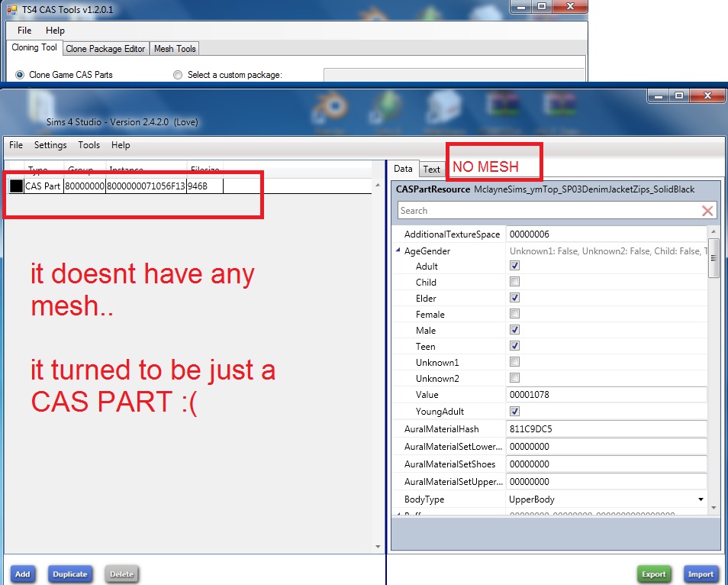
Task: Switch to the Text tab
Action: click(431, 169)
